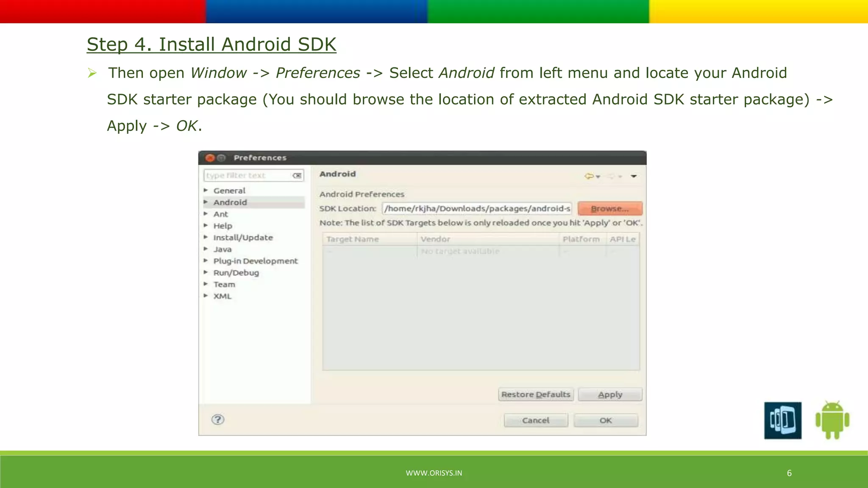Click the WWW.ORISYS.IN footer text

434,473
